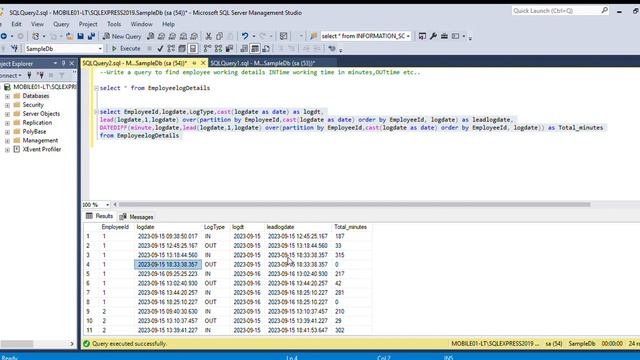The image size is (640, 360).
Task: Toggle Include Live Query Statistics
Action: pos(218,49)
